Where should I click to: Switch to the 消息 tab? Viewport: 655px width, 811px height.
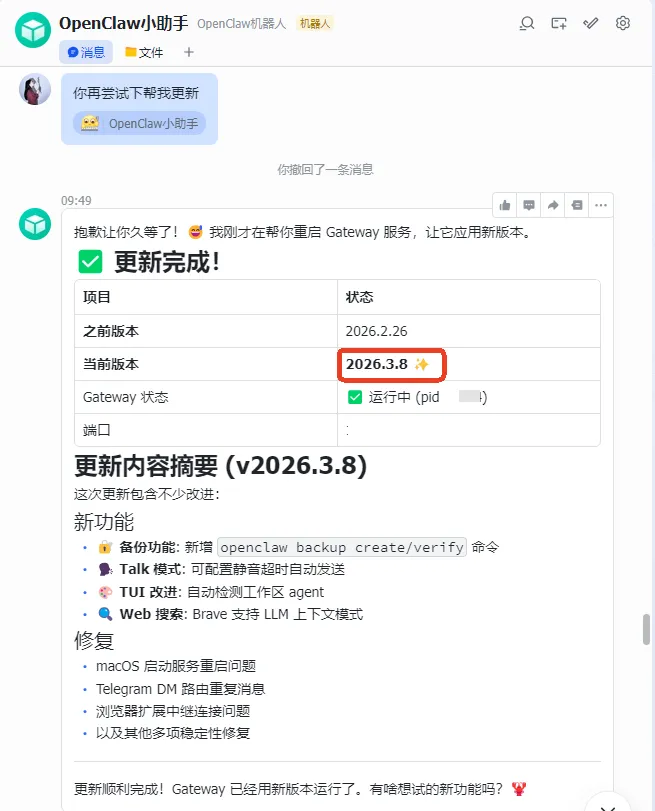click(86, 52)
